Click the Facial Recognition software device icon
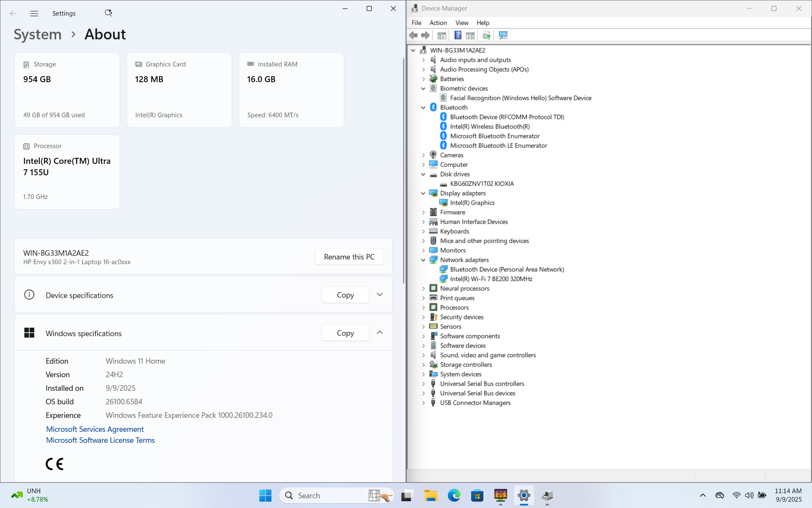The height and width of the screenshot is (508, 812). coord(443,98)
